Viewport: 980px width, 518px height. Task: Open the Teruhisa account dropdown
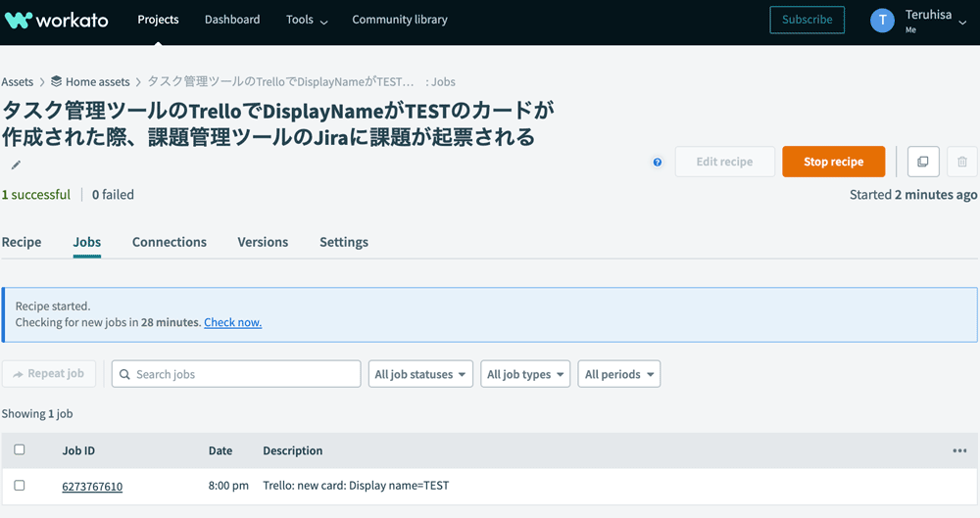(936, 21)
